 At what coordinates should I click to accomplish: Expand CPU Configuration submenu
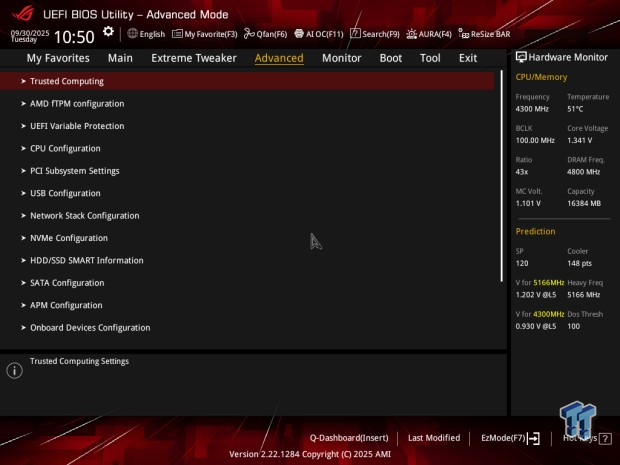(65, 148)
